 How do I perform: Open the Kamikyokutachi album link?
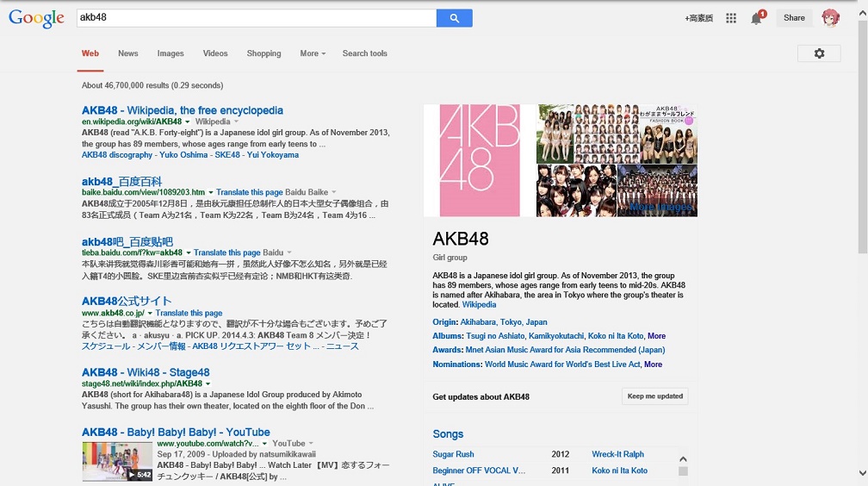tap(555, 336)
